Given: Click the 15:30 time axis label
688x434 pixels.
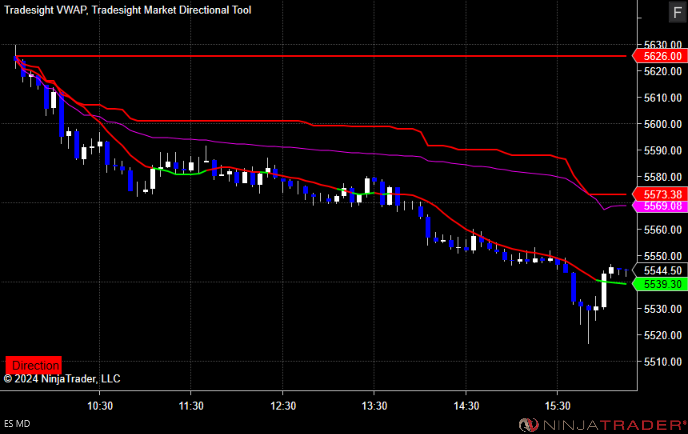Looking at the screenshot, I should [557, 406].
